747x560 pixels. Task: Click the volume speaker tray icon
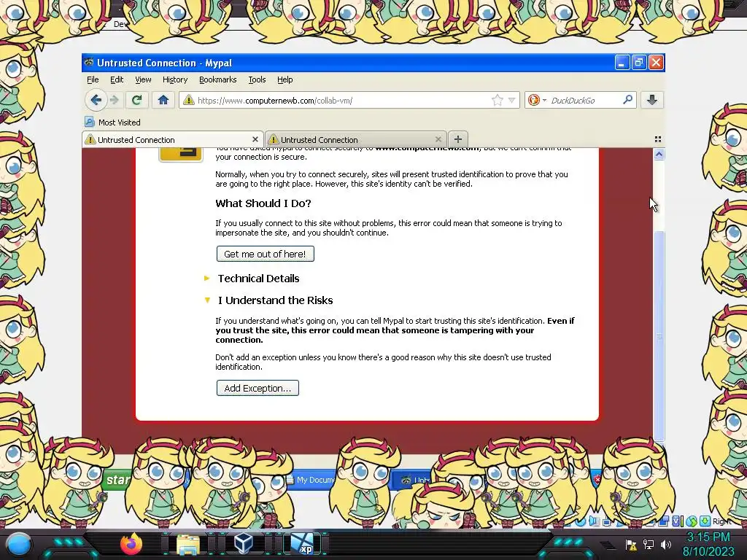pos(665,544)
